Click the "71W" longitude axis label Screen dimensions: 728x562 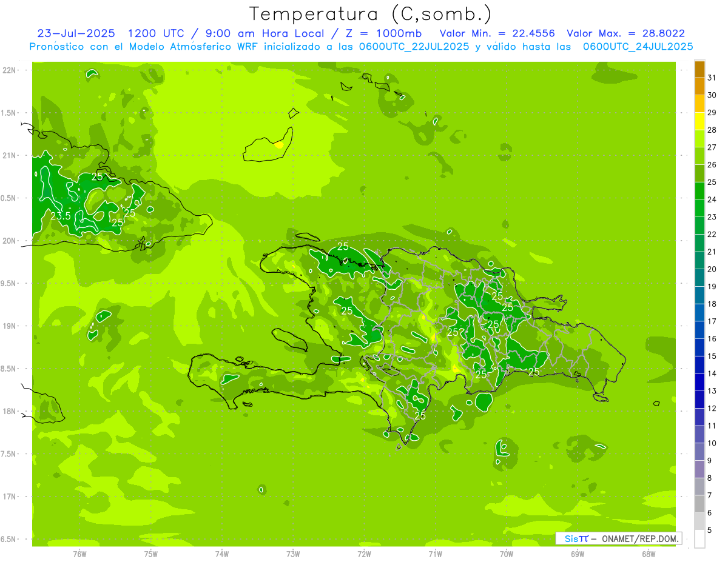[x=435, y=554]
